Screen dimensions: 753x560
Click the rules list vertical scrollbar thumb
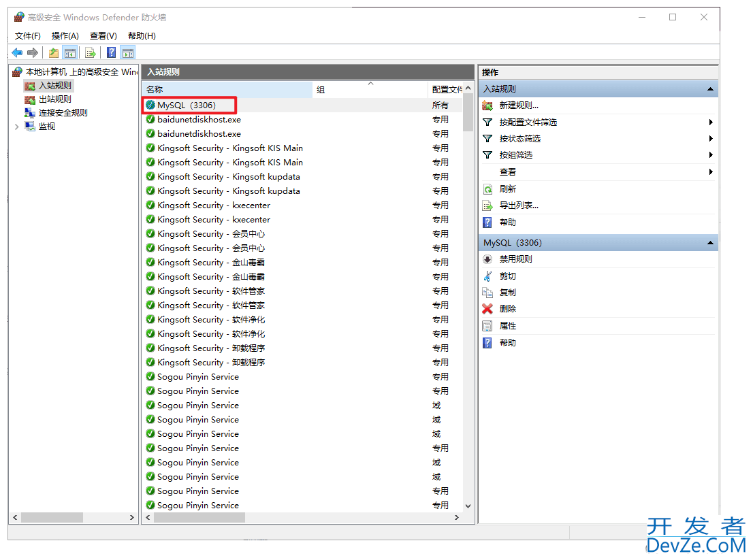468,114
